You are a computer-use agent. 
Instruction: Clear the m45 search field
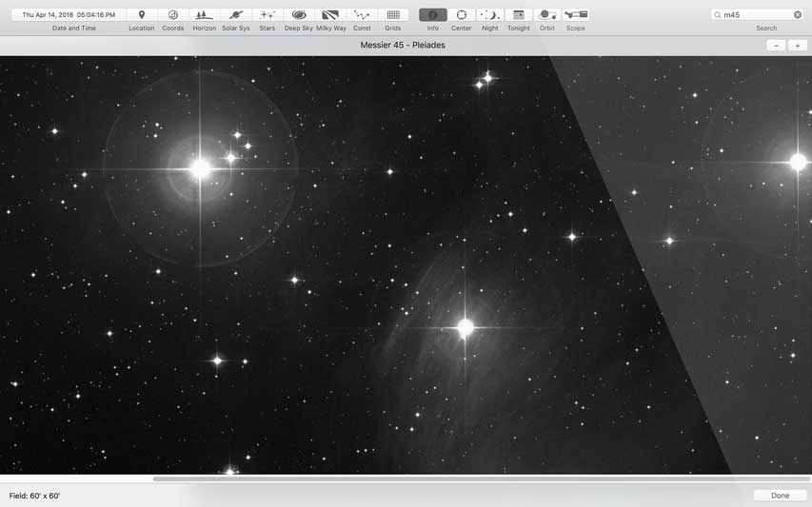(798, 15)
